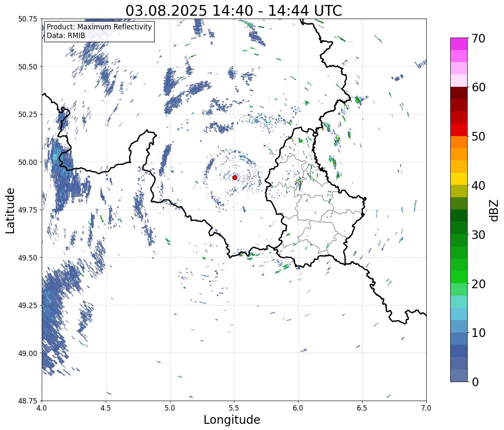
Task: Click the dark maroon colorbar segment below 60
Action: (459, 93)
